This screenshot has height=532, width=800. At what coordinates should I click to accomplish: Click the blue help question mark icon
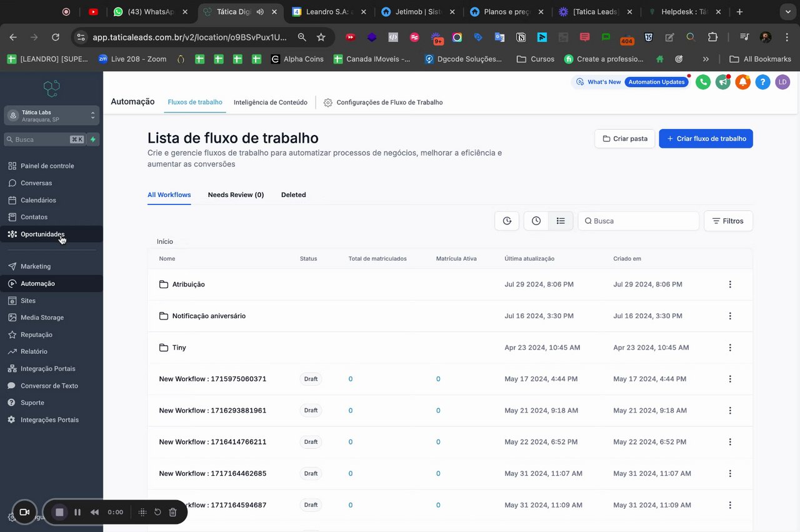point(762,82)
